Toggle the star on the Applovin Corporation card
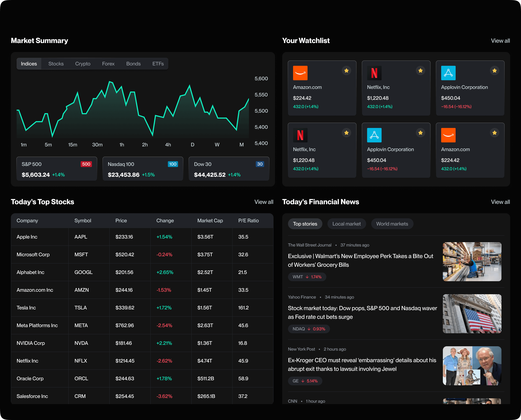 (x=494, y=70)
